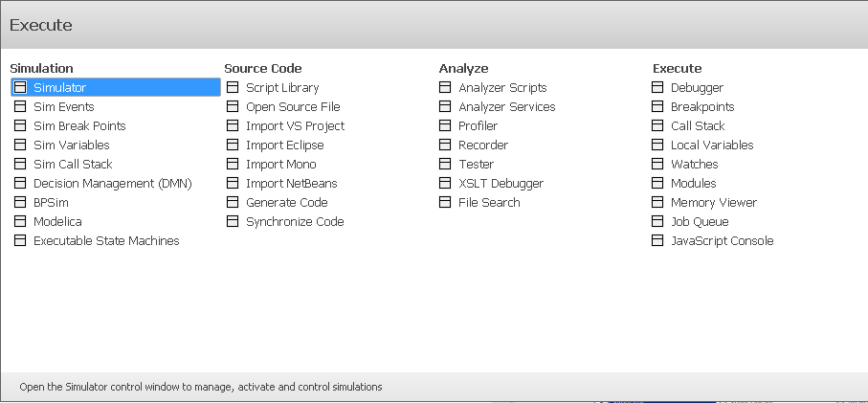Open Decision Management (DMN)
868x403 pixels.
coord(112,184)
